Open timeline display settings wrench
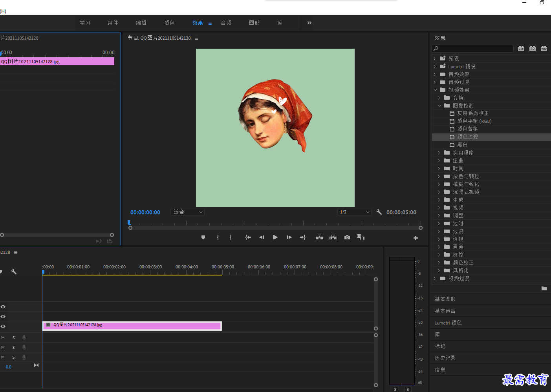The height and width of the screenshot is (392, 551). coord(14,272)
